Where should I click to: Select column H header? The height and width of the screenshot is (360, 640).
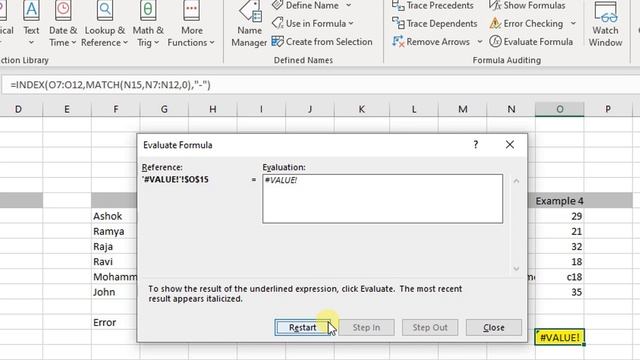pos(213,109)
